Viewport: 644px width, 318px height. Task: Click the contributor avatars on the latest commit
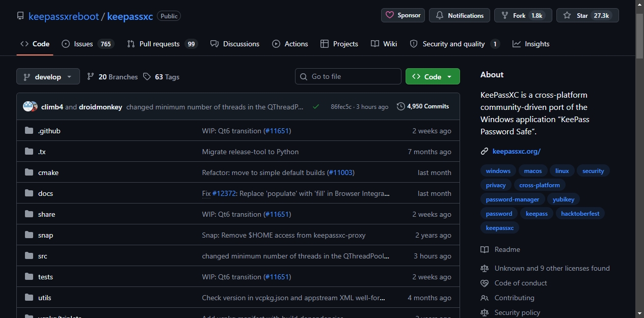pyautogui.click(x=31, y=106)
